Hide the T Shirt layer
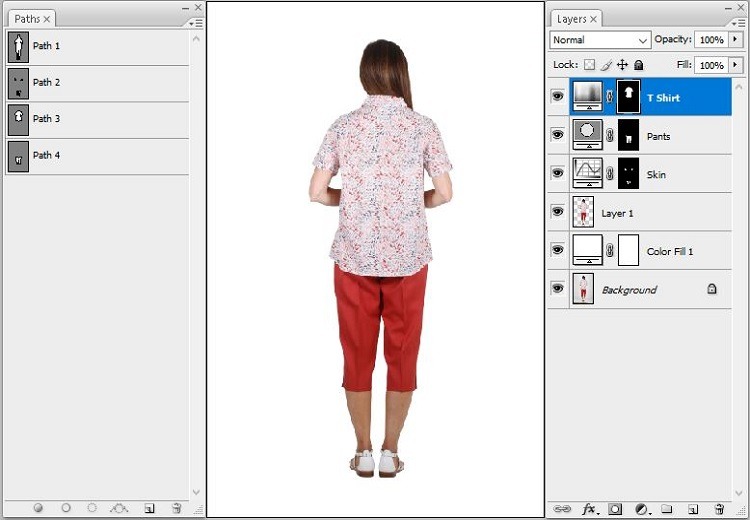This screenshot has height=520, width=750. point(558,96)
